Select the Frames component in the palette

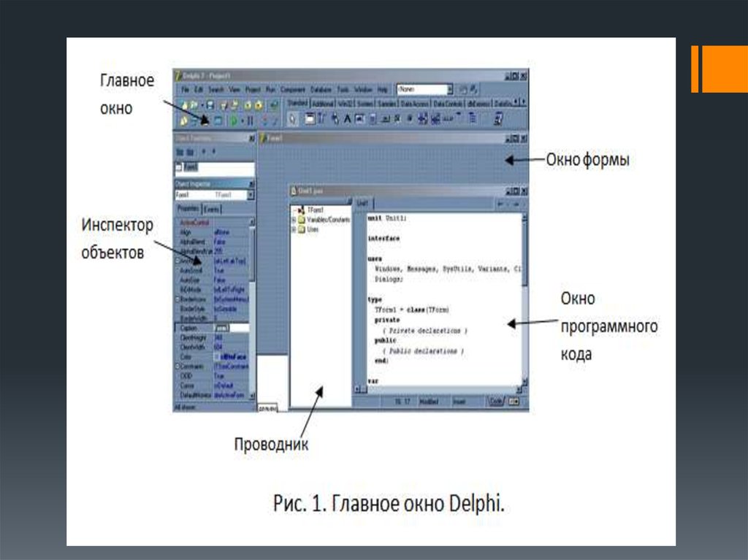coord(310,119)
